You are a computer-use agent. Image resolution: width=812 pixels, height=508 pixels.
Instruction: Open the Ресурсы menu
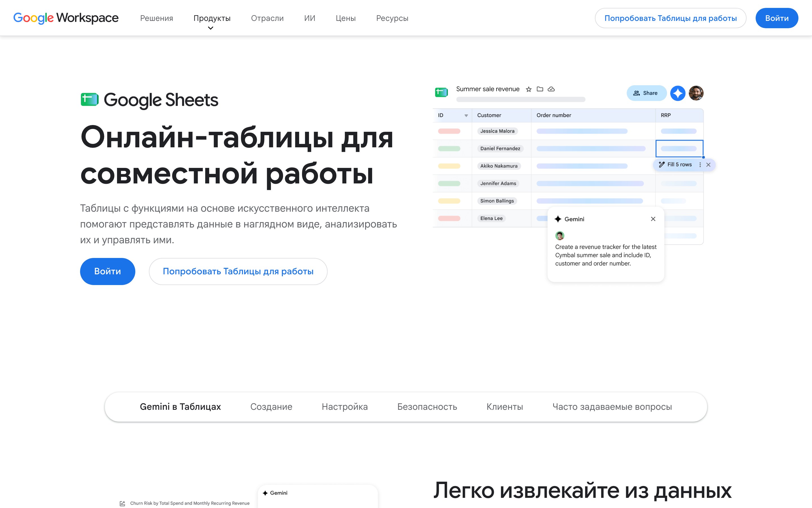click(392, 18)
